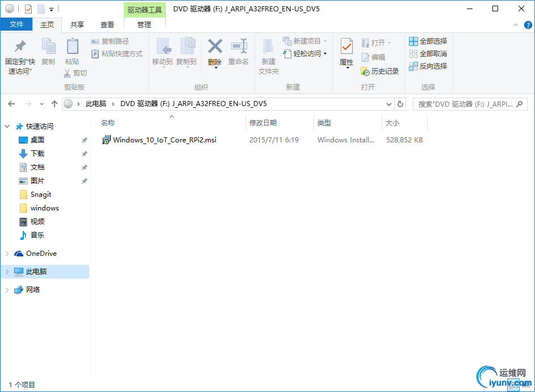This screenshot has width=535, height=392.
Task: Click the Windows_10_IoT_Core_RPi2.msi file icon
Action: [x=106, y=140]
